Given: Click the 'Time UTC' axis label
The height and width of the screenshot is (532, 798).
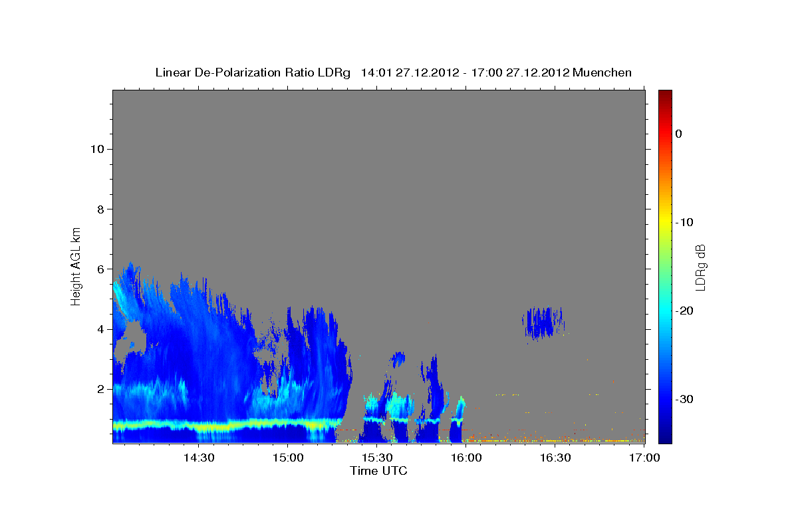Looking at the screenshot, I should click(x=378, y=471).
